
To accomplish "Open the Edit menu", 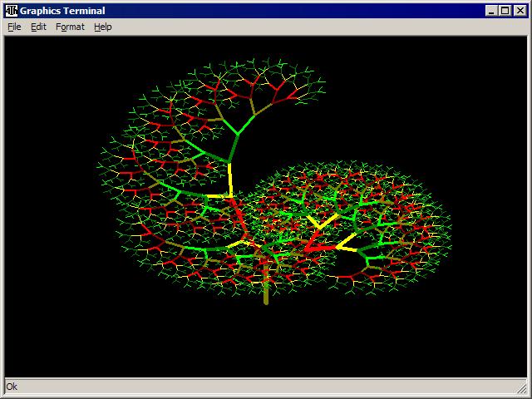I will (x=38, y=27).
